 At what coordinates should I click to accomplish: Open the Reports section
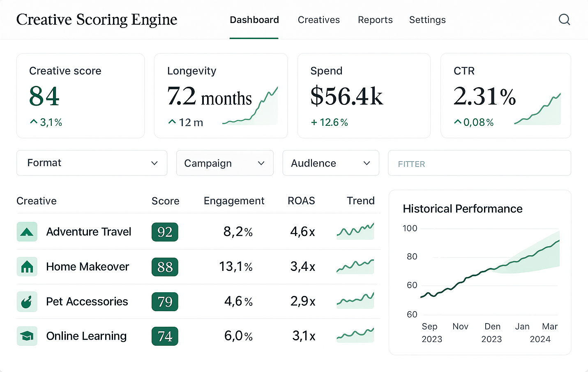coord(375,20)
